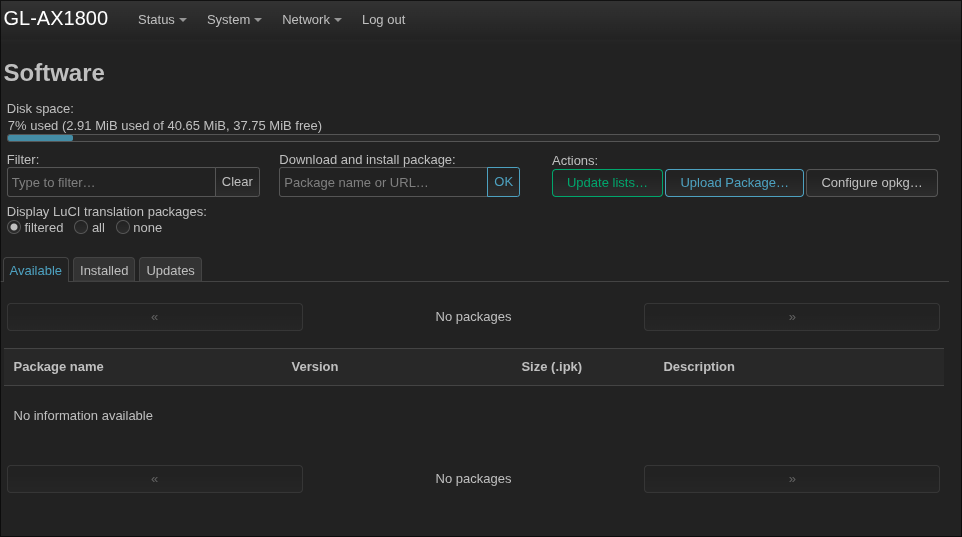Viewport: 962px width, 537px height.
Task: Select the none translation radio option
Action: (123, 228)
